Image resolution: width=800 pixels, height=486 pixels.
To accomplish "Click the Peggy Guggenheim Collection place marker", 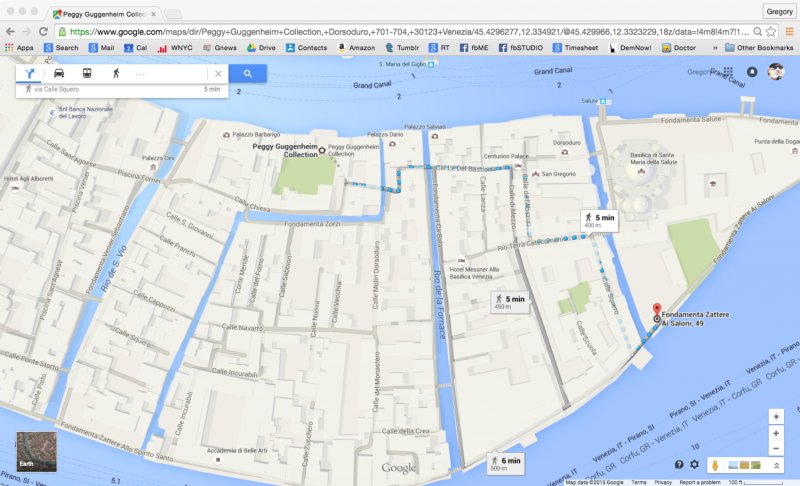I will [322, 150].
